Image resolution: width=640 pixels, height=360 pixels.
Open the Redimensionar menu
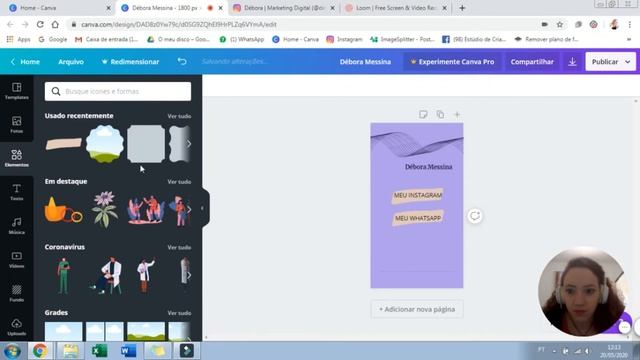point(131,62)
